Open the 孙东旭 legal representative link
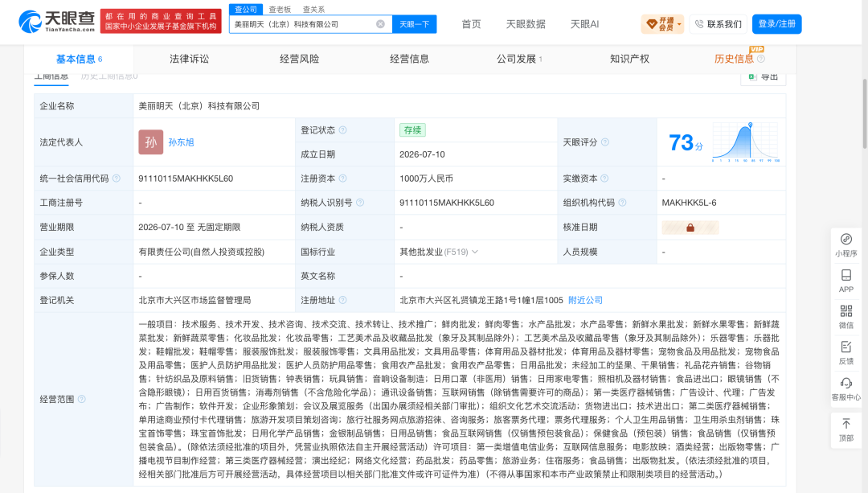Image resolution: width=868 pixels, height=493 pixels. click(181, 142)
